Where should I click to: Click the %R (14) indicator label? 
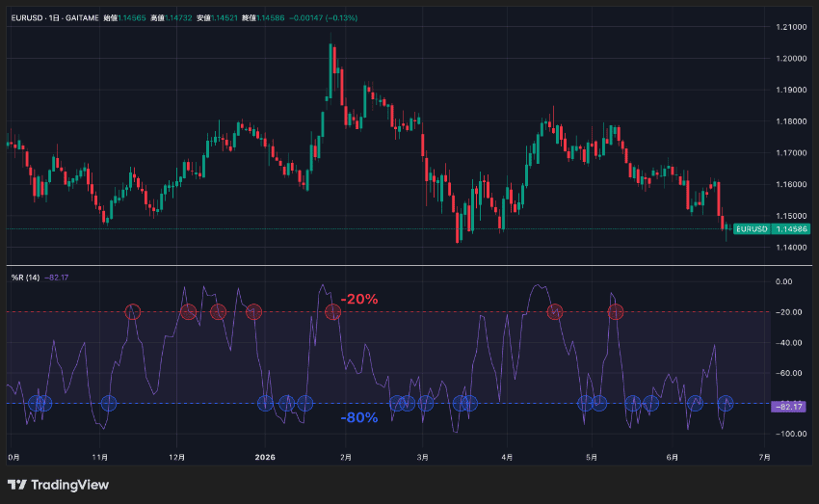[x=26, y=278]
